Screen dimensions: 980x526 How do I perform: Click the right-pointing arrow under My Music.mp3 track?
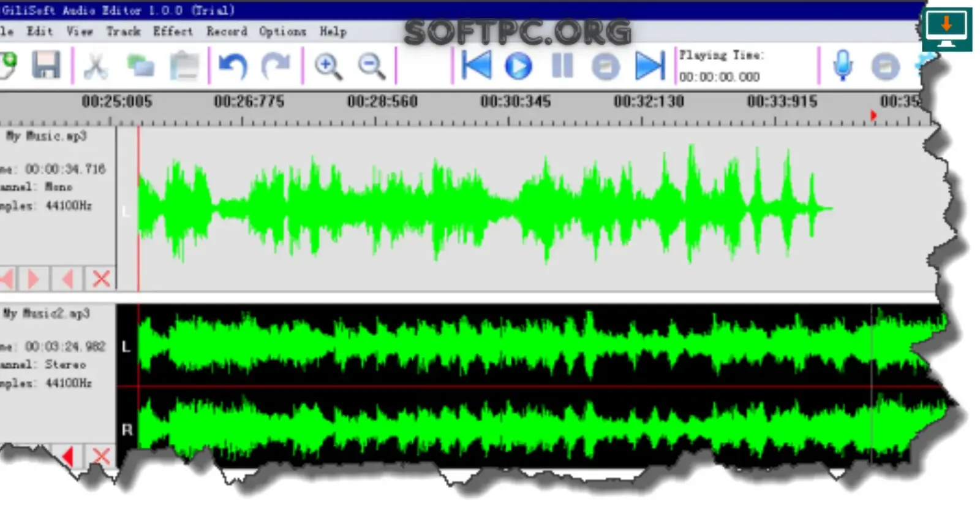coord(33,279)
